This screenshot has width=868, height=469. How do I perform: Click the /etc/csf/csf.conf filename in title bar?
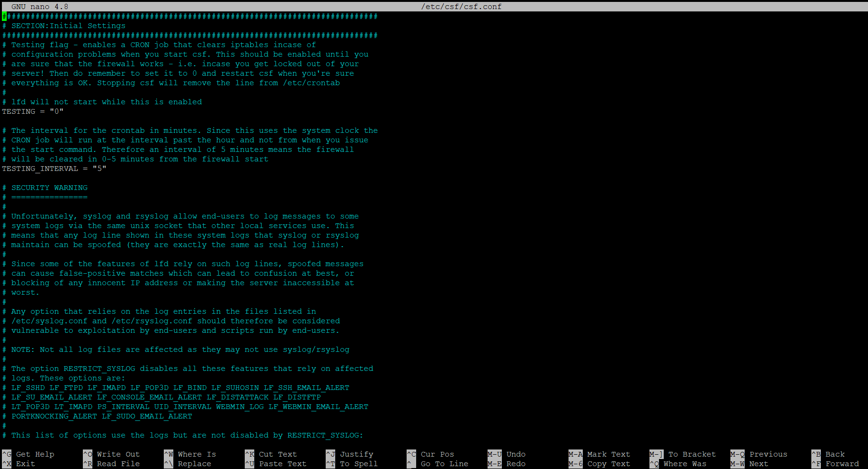coord(461,7)
